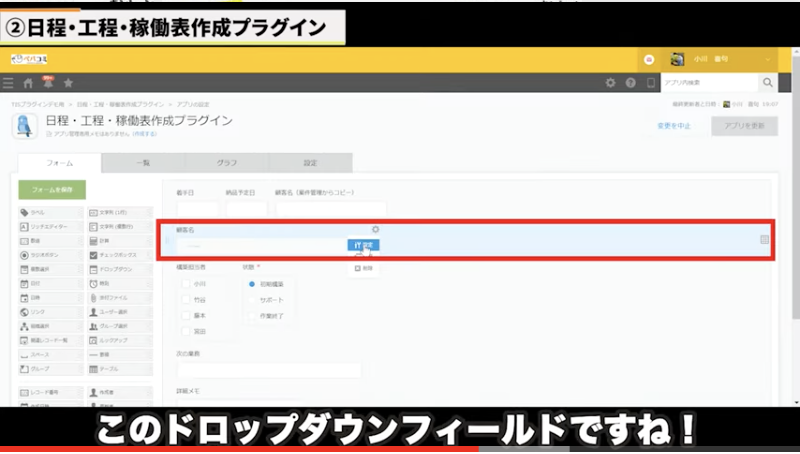Select the サポート radio option

(250, 300)
